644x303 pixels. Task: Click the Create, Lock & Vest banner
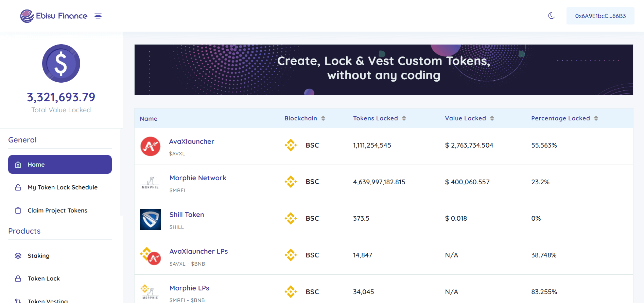click(383, 70)
